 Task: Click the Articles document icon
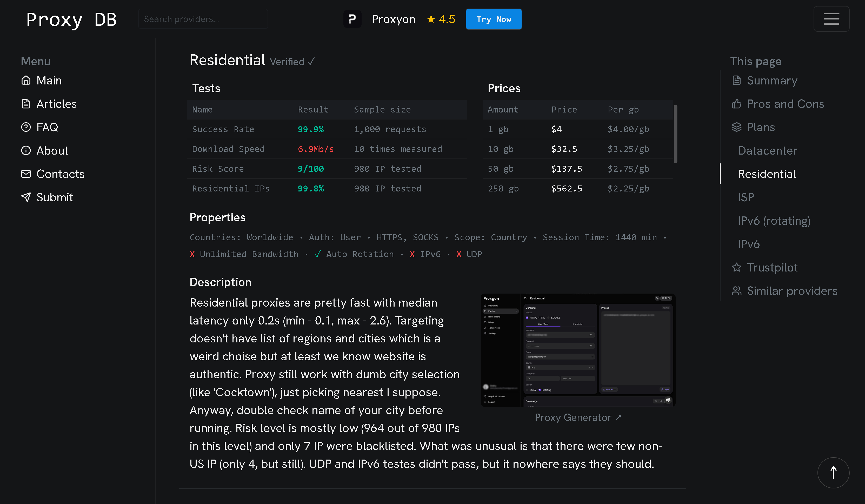[26, 104]
